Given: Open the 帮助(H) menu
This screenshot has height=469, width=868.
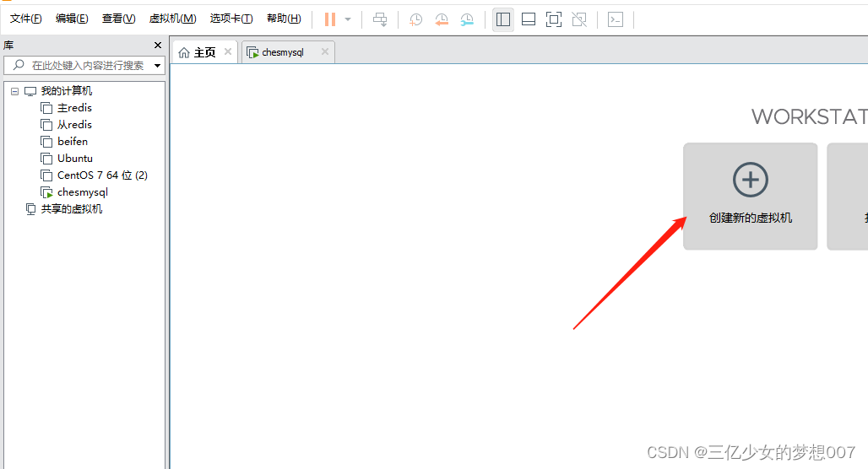Looking at the screenshot, I should pos(284,19).
